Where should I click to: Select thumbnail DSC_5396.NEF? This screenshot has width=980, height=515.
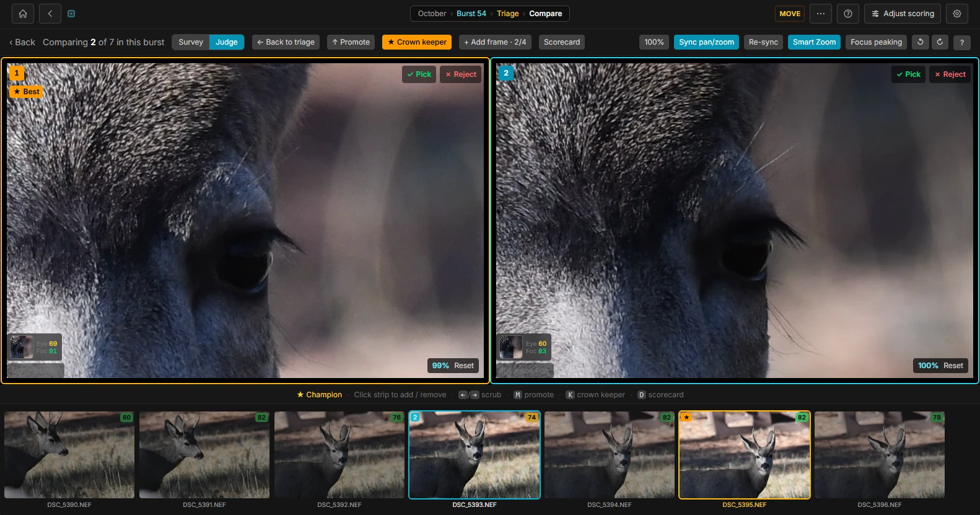[880, 455]
